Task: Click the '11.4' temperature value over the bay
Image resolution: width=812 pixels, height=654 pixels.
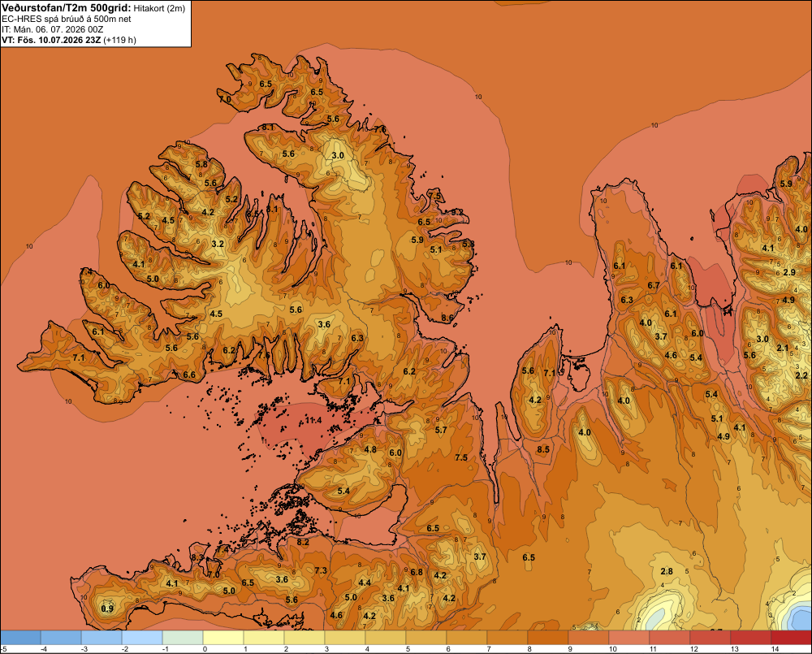Action: [x=313, y=420]
